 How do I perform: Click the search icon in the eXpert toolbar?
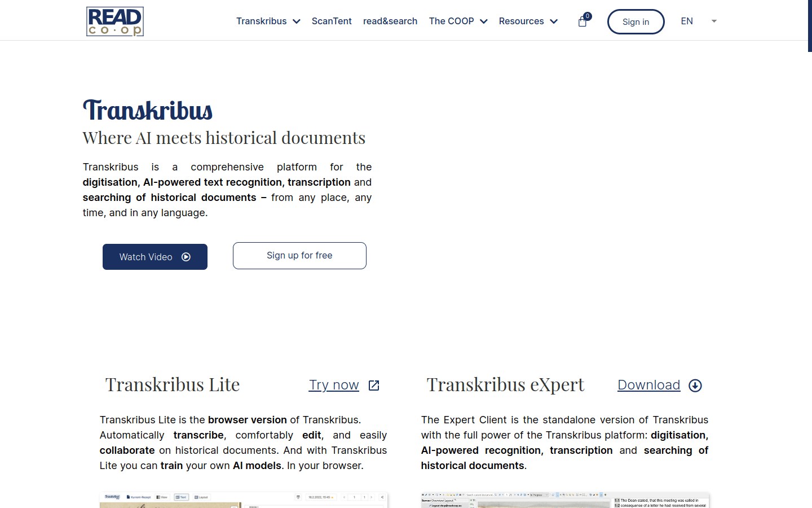pos(495,494)
